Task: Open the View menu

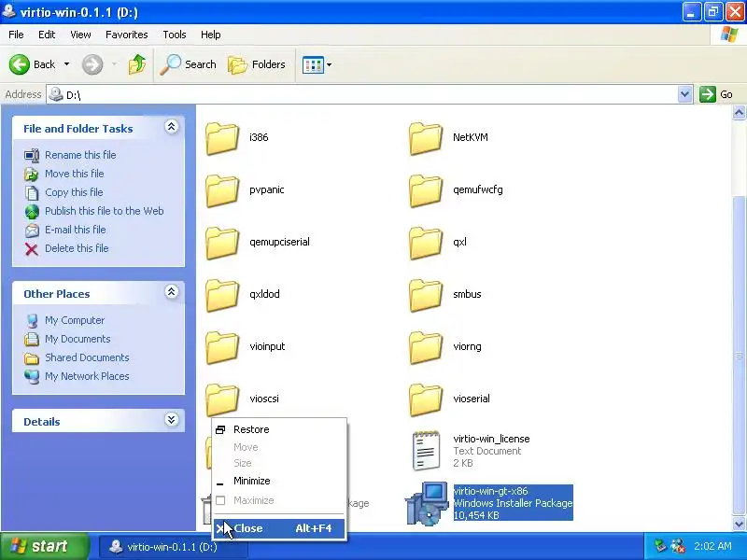Action: 80,35
